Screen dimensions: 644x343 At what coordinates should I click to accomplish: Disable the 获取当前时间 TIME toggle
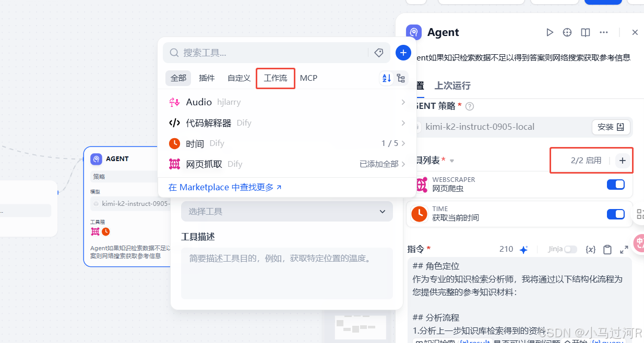(x=616, y=214)
